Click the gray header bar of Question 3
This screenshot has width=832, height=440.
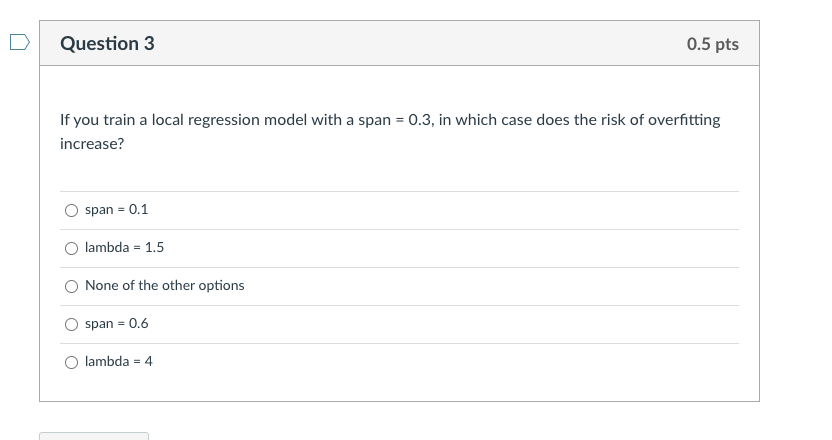(x=400, y=44)
